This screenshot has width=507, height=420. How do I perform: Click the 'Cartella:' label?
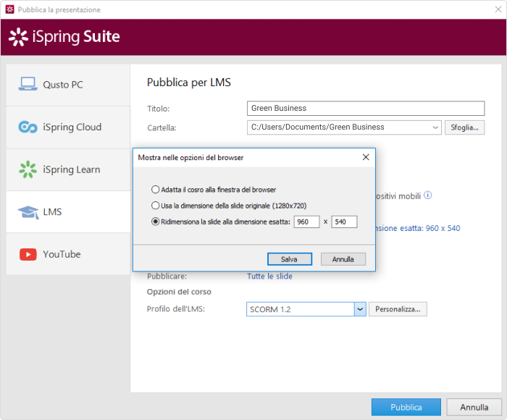[x=162, y=128]
